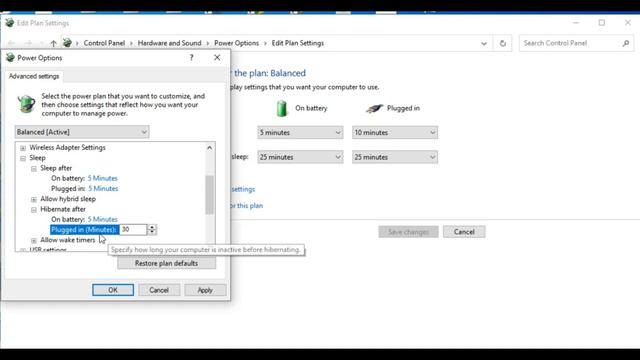Click the Power Options title bar icon
The width and height of the screenshot is (640, 360).
(10, 58)
